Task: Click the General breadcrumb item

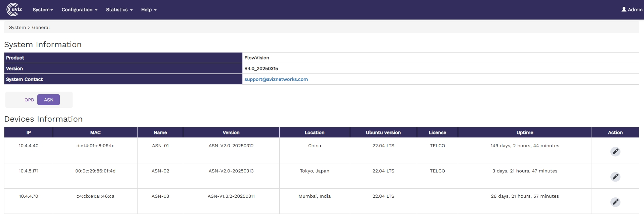Action: [41, 28]
